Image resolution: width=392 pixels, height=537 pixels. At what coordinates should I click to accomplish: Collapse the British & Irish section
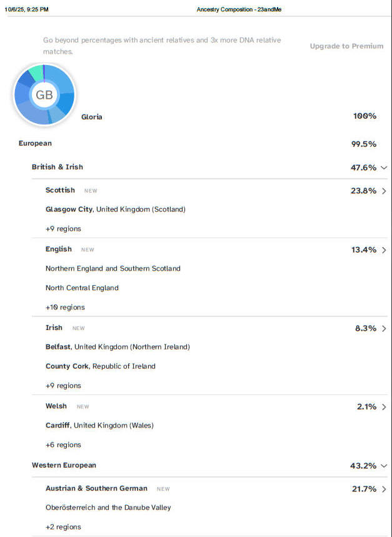click(383, 168)
